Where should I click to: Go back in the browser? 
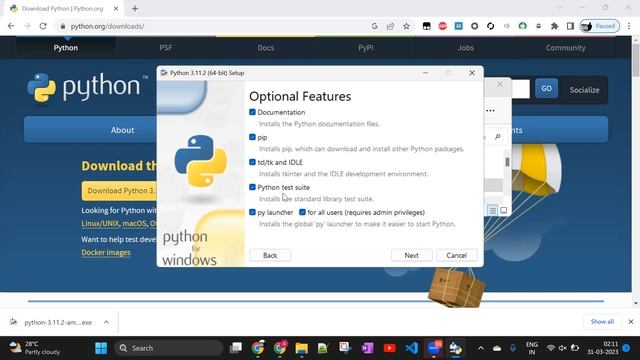point(11,26)
